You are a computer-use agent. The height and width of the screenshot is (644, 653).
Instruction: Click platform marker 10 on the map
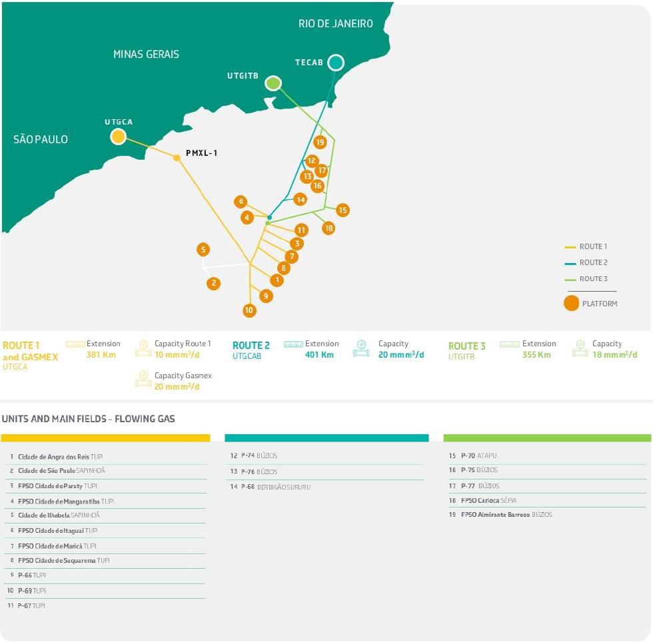pos(249,310)
